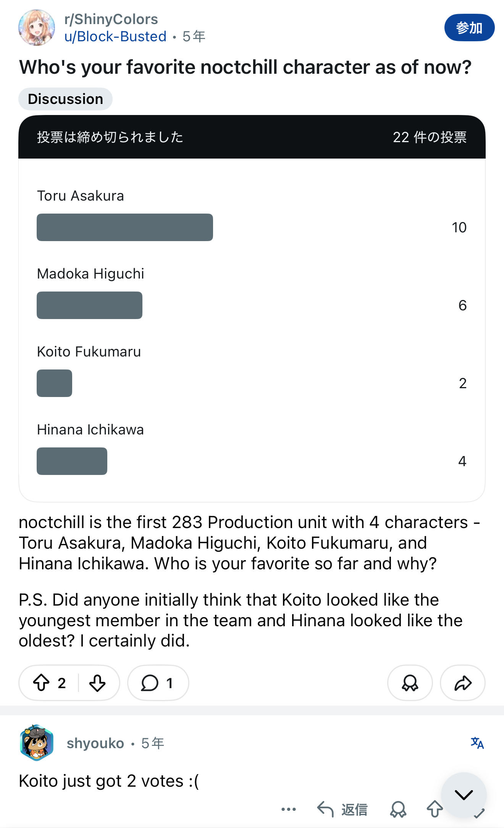
Task: Open shyouko's avatar image
Action: [x=37, y=743]
